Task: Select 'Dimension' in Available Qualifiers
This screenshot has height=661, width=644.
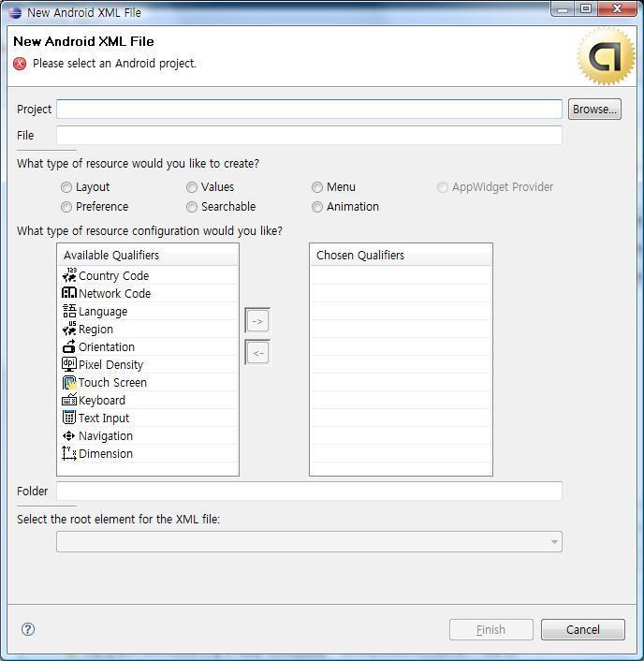Action: (x=148, y=453)
